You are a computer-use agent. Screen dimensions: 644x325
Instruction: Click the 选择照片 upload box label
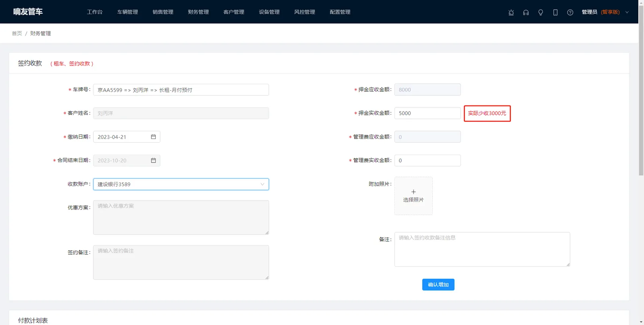pyautogui.click(x=413, y=200)
